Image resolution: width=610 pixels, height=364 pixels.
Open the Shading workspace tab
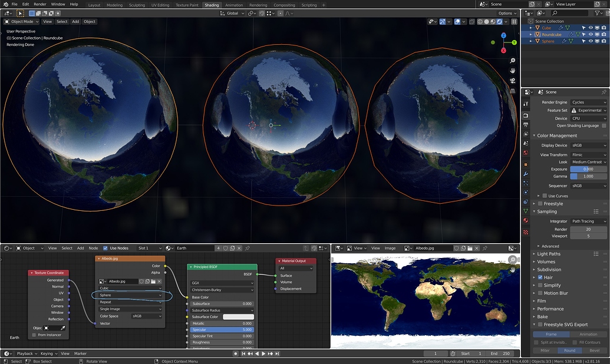[212, 5]
